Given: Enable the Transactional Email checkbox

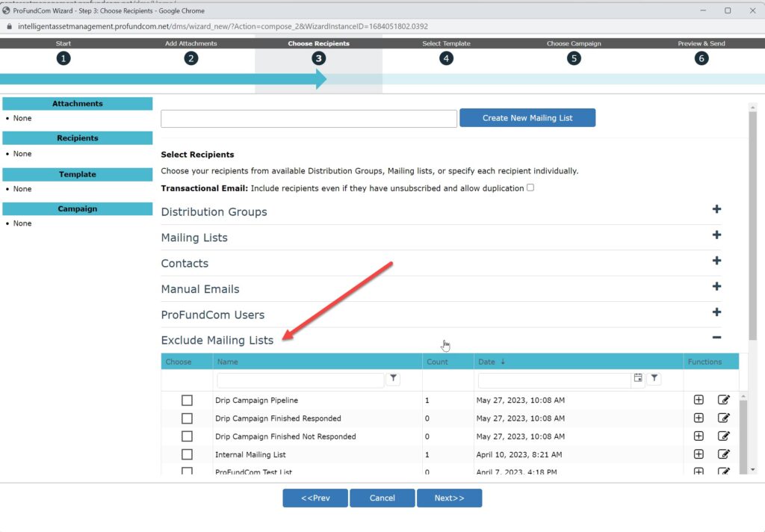Looking at the screenshot, I should click(530, 188).
